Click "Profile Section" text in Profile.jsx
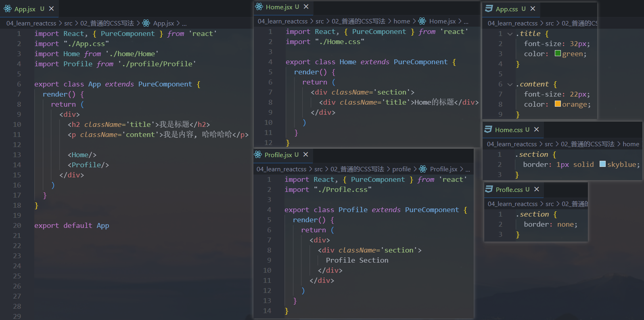Viewport: 644px width, 320px height. tap(357, 260)
